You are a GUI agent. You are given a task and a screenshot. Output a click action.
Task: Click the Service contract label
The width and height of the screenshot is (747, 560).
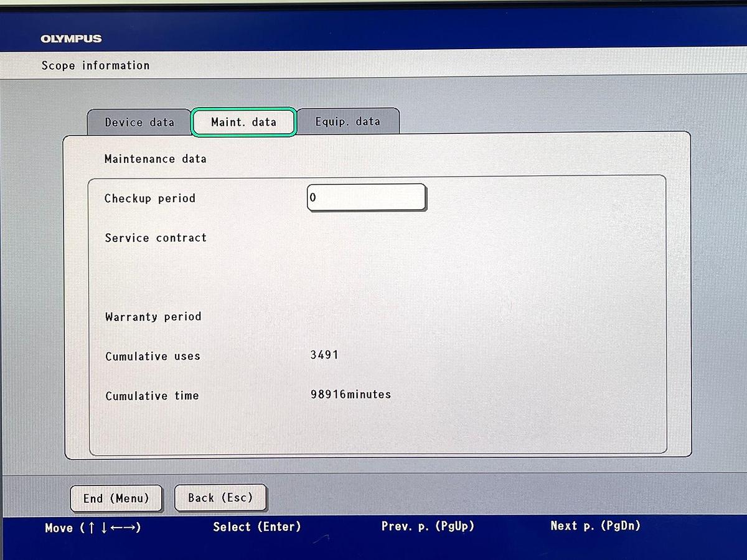[x=156, y=238]
